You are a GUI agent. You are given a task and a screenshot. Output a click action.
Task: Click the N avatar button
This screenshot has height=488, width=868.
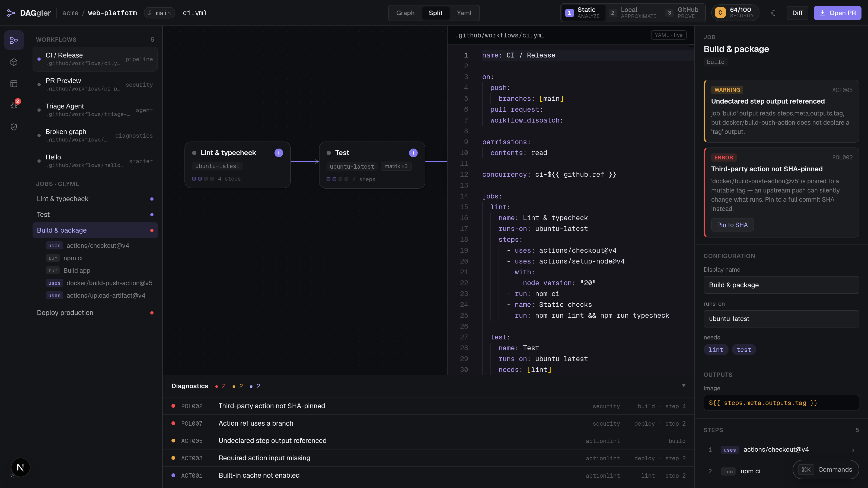(20, 467)
